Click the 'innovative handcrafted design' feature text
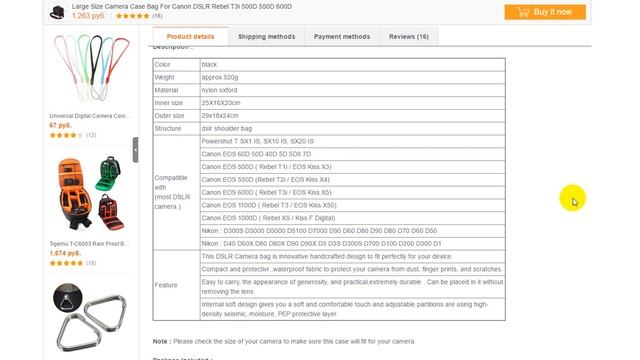 327,256
